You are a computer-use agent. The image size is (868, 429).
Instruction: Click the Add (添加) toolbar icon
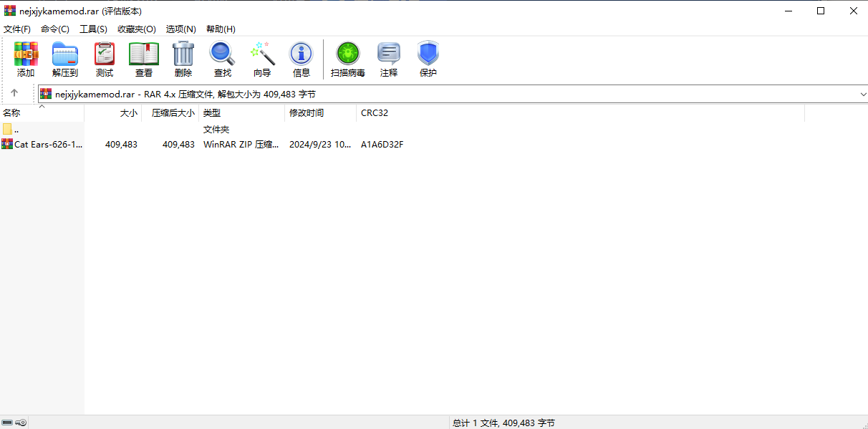(x=26, y=54)
